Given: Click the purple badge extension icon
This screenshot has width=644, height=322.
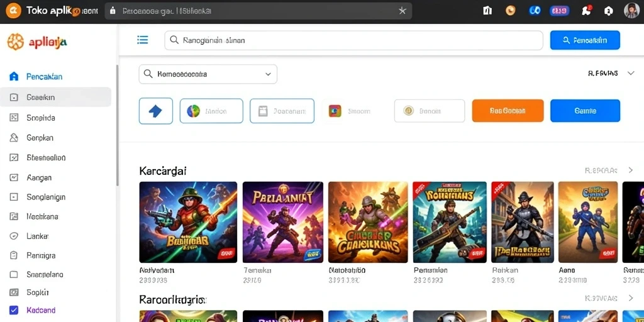Looking at the screenshot, I should tap(559, 11).
